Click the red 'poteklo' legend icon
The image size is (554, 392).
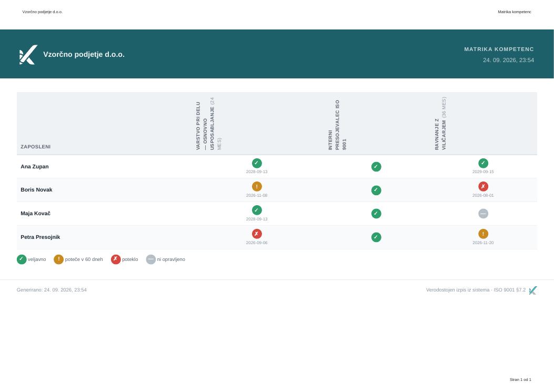(116, 259)
